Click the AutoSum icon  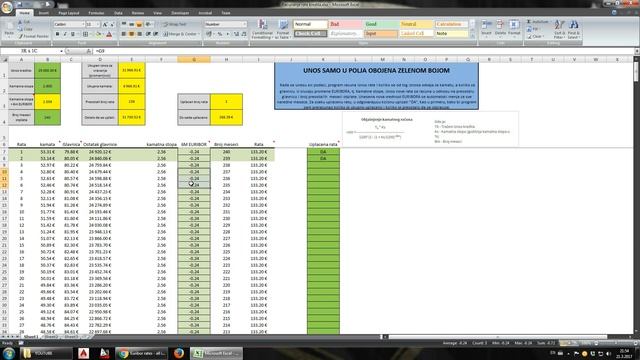click(x=529, y=22)
